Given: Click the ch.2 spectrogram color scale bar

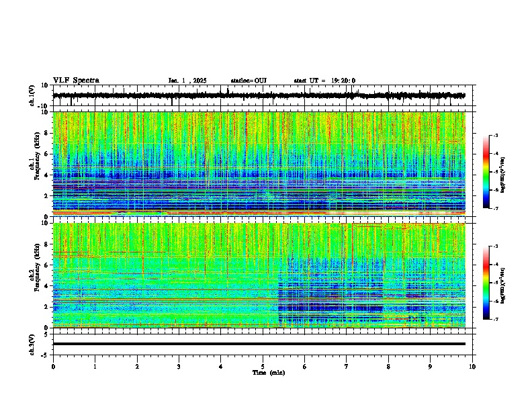Looking at the screenshot, I should (x=486, y=283).
